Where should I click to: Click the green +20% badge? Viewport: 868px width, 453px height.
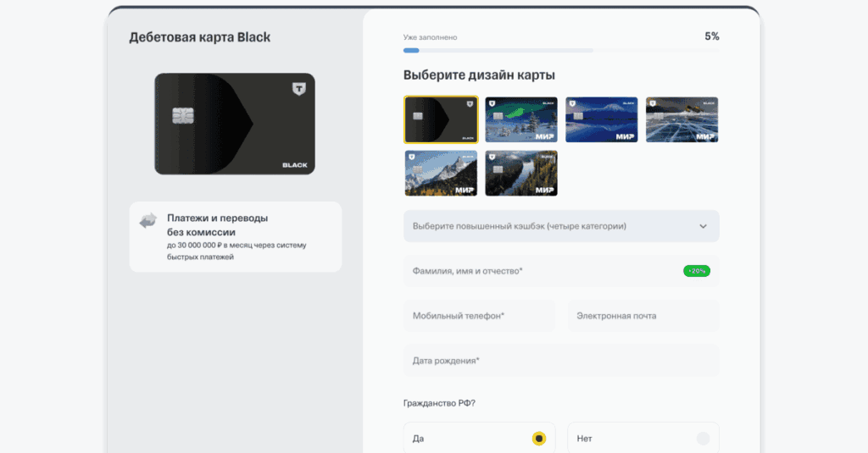pos(696,271)
